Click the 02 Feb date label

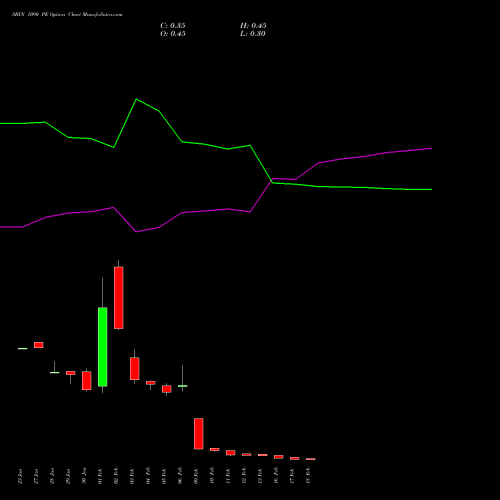pyautogui.click(x=116, y=476)
